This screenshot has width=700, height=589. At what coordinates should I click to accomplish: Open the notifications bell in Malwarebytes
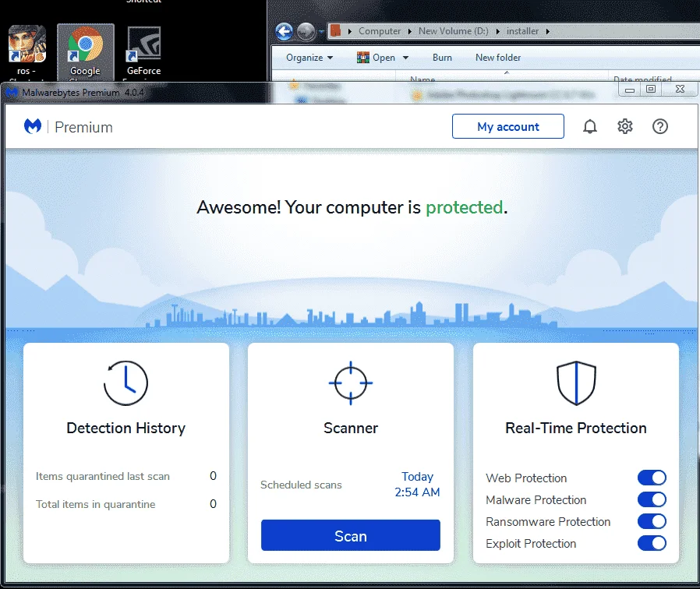click(590, 127)
